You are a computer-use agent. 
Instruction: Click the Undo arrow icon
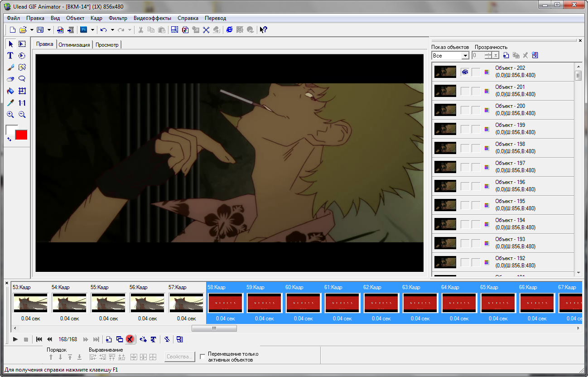[x=104, y=30]
